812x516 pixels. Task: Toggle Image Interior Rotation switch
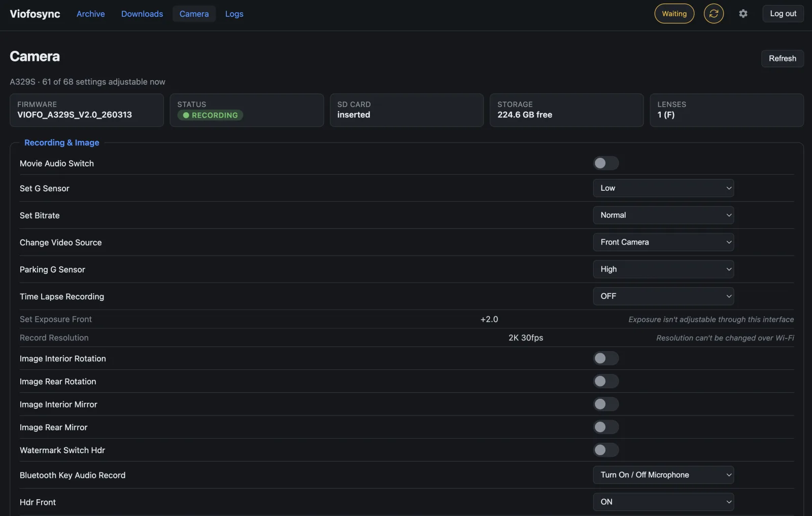(606, 358)
